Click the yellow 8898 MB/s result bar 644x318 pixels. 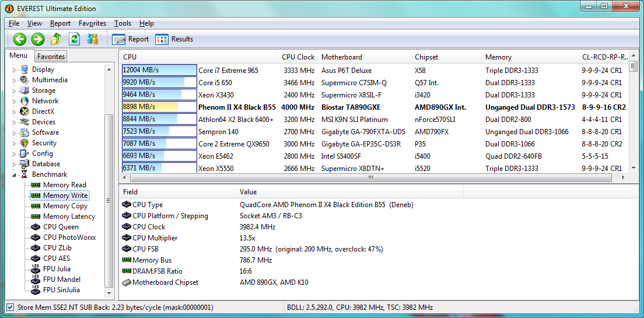(x=159, y=107)
